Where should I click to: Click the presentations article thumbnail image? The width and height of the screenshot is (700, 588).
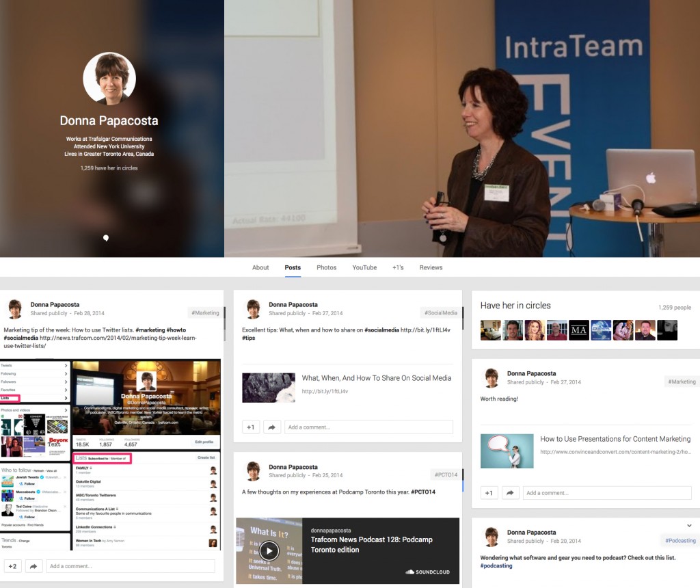(507, 451)
